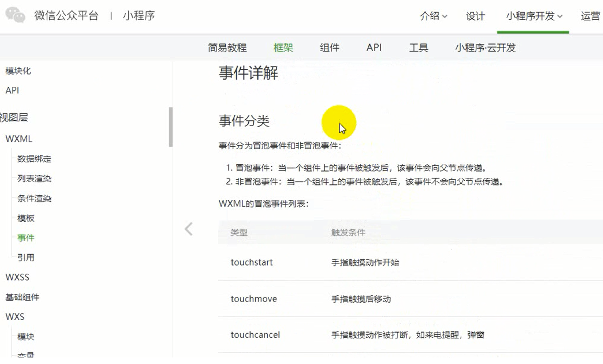This screenshot has width=603, height=364.
Task: Click the 手指触摸动作被打断 description cell
Action: tap(408, 335)
